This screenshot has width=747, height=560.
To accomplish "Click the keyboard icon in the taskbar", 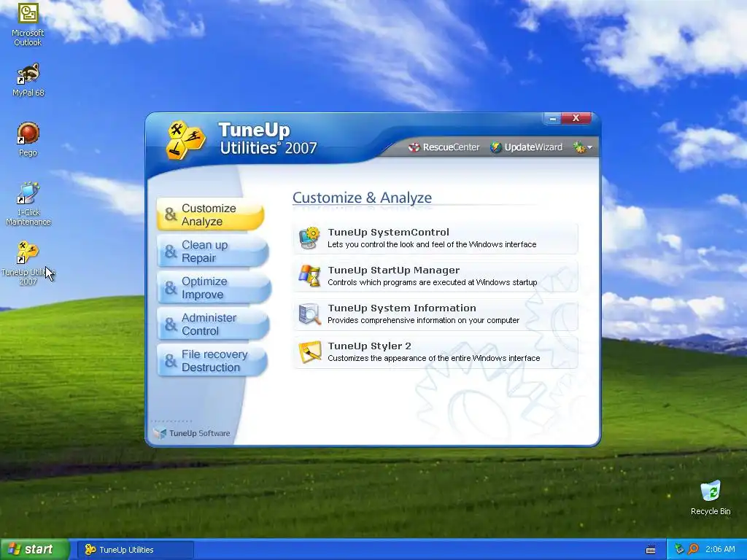I will (x=650, y=550).
